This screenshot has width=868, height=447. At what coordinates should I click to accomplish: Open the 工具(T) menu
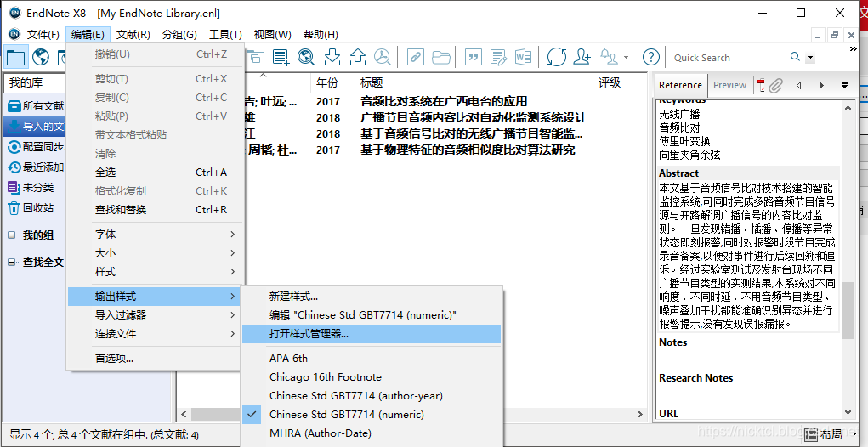point(225,34)
